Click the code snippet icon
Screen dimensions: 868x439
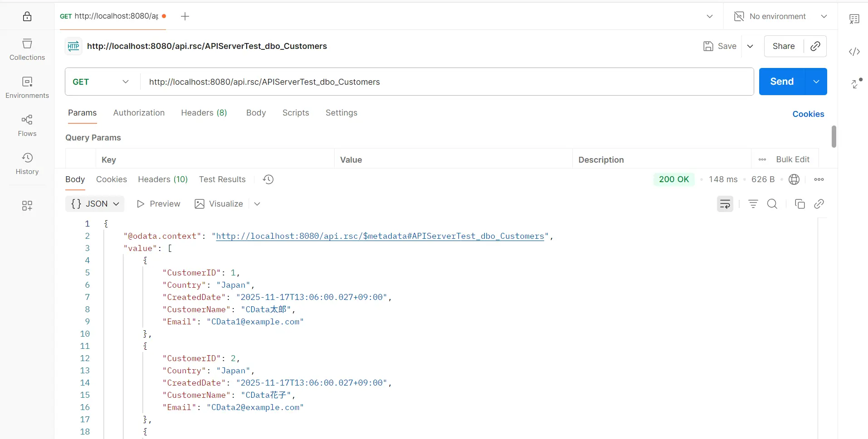tap(854, 52)
